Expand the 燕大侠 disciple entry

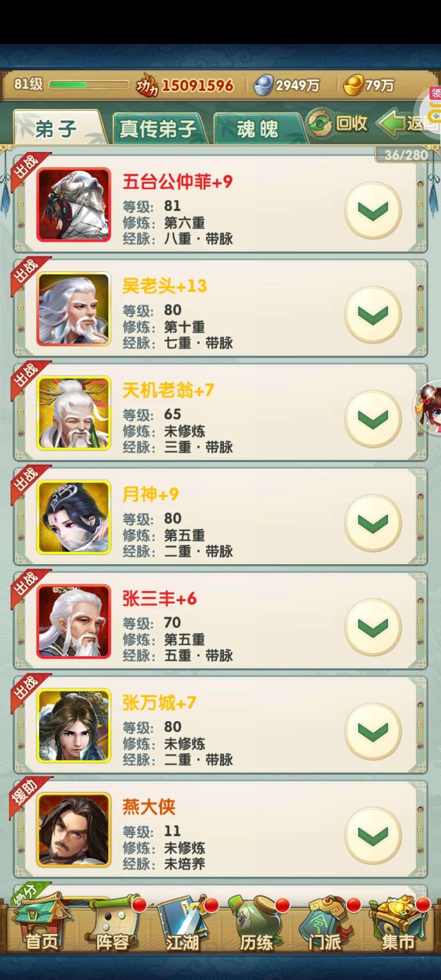[373, 835]
